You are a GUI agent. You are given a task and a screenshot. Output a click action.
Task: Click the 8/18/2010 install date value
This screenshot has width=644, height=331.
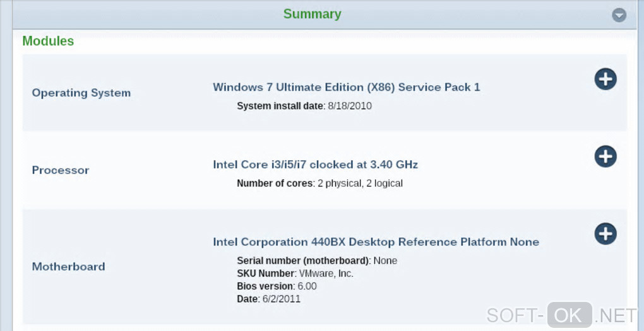(x=350, y=106)
